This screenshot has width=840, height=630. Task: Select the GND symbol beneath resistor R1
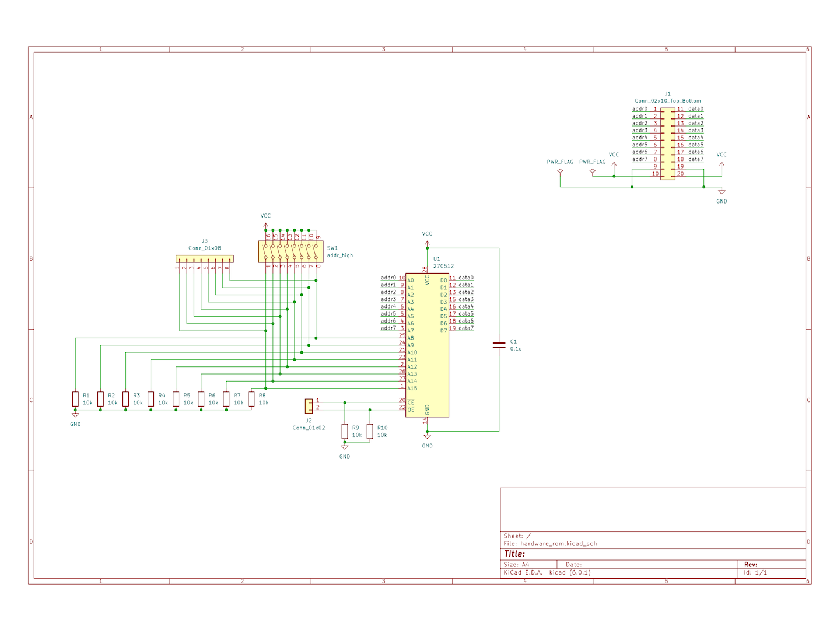point(75,415)
